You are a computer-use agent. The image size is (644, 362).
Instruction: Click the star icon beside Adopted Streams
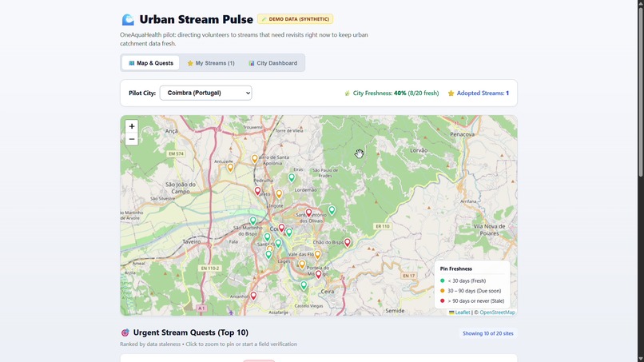pos(451,93)
